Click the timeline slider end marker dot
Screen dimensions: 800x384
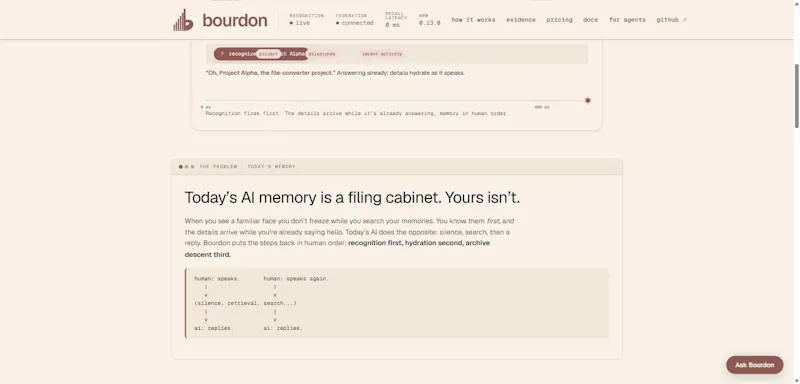(x=588, y=100)
